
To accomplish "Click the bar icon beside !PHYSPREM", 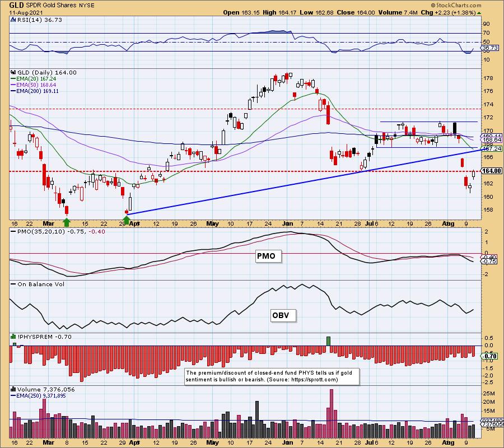I will [x=13, y=337].
